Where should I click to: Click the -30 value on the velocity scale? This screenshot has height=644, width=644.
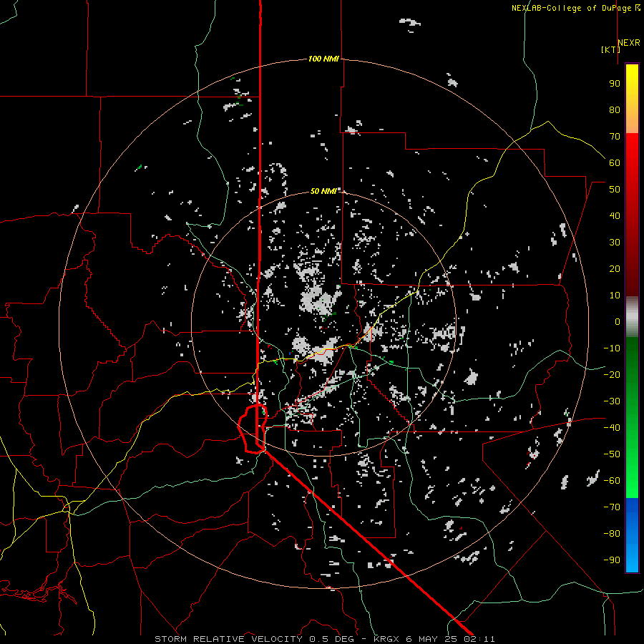(612, 401)
